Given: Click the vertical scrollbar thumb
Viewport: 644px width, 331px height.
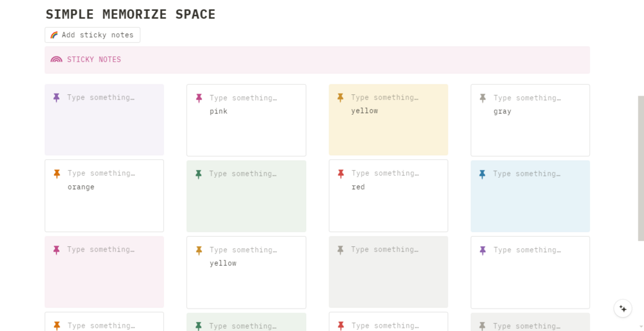Looking at the screenshot, I should (x=641, y=168).
